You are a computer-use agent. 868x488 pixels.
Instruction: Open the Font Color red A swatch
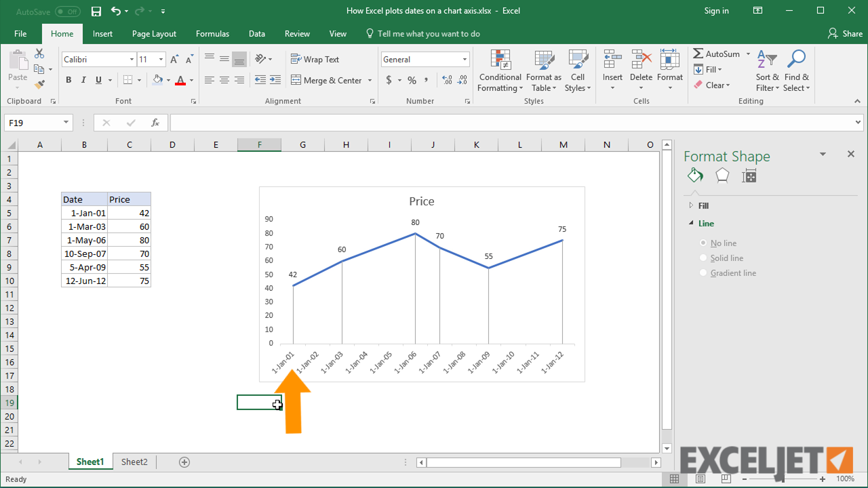point(180,80)
